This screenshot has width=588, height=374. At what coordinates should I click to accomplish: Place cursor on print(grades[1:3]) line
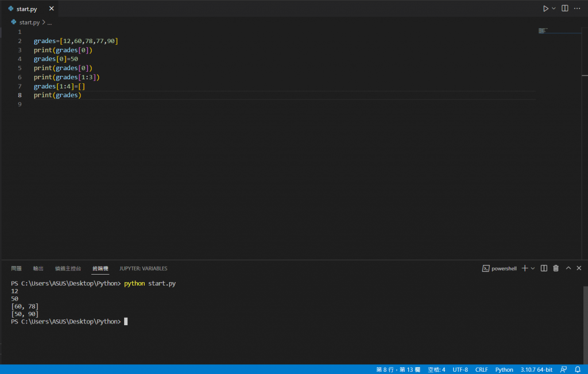coord(67,78)
